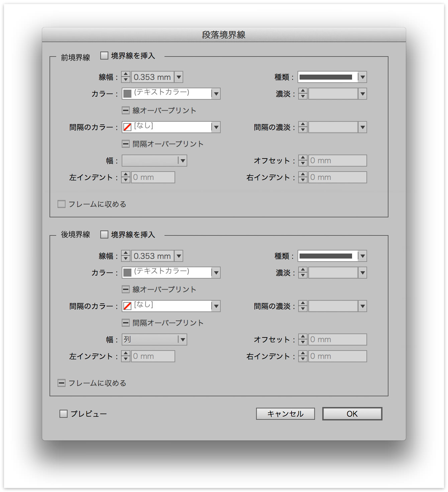Click 濃淡 stepper in 前境界線 section
448x492 pixels.
pos(303,94)
